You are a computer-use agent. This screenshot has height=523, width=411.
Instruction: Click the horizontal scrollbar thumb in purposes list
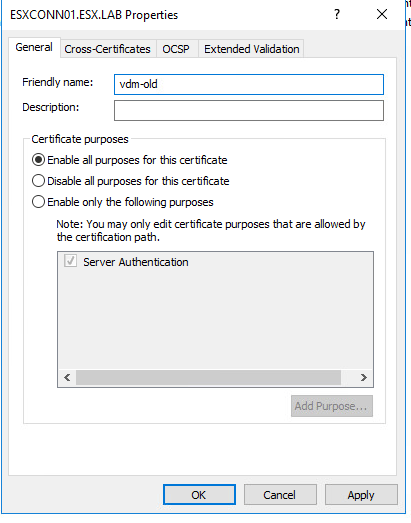pyautogui.click(x=208, y=377)
